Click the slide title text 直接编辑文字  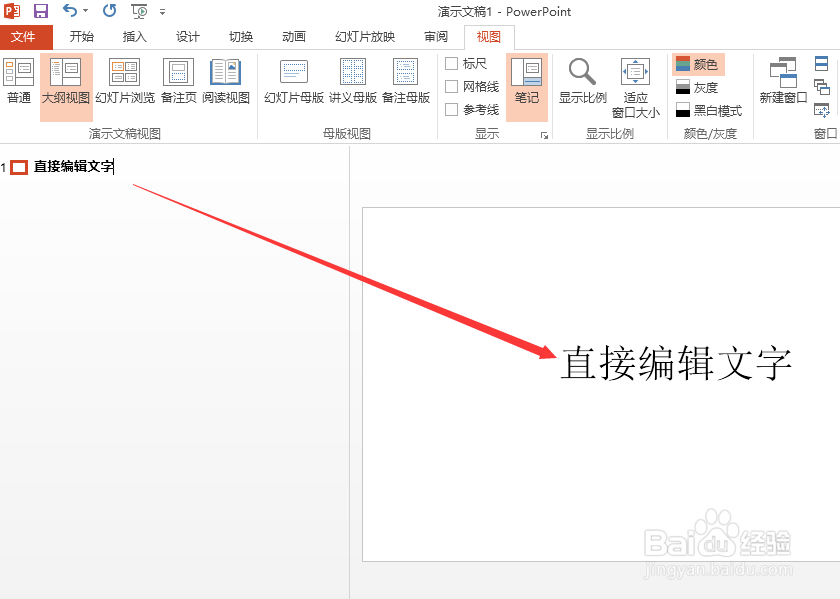click(x=676, y=363)
